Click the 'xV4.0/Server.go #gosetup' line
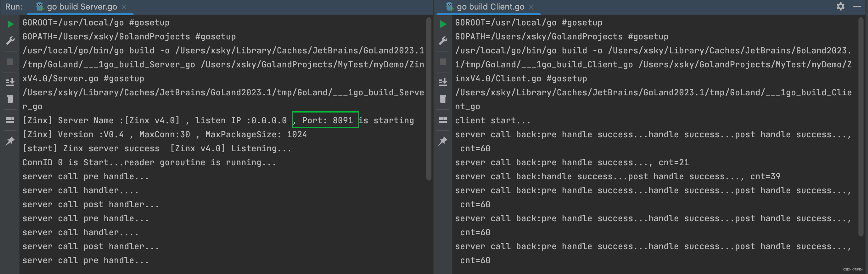The width and height of the screenshot is (868, 274). click(83, 79)
